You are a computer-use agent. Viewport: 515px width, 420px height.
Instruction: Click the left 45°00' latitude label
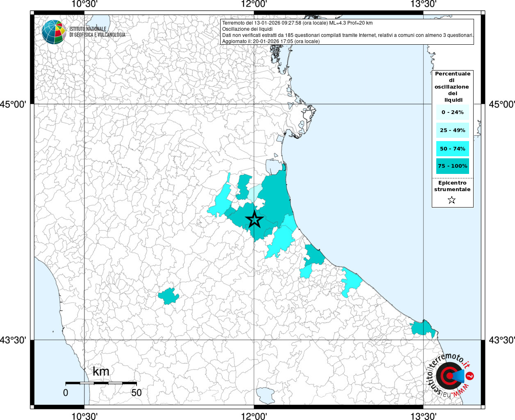click(16, 104)
